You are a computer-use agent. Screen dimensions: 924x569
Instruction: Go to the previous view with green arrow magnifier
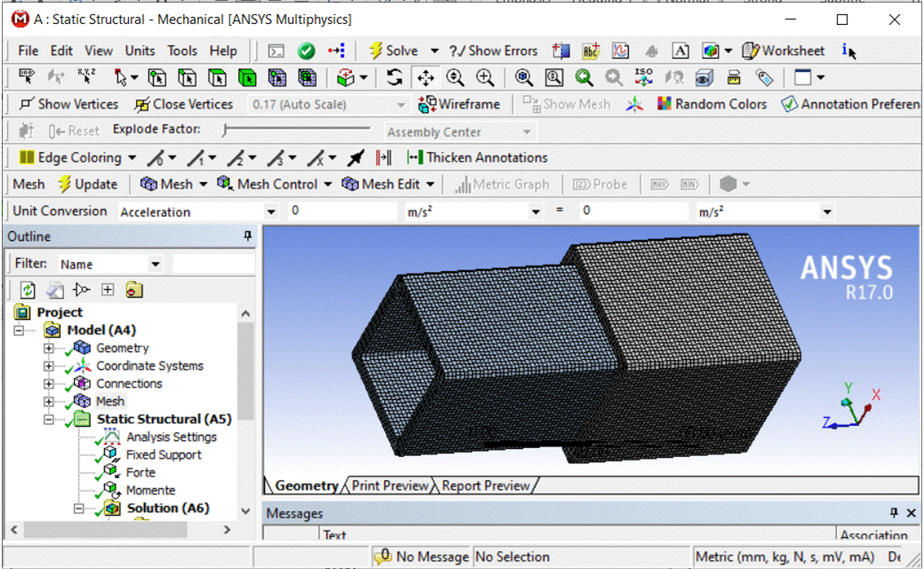tap(584, 77)
